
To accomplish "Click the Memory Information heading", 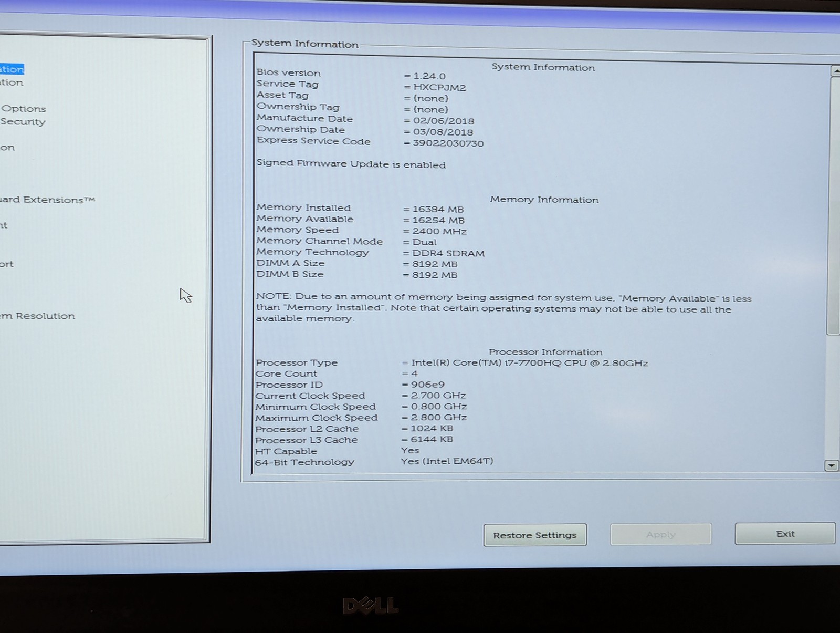I will (x=544, y=200).
